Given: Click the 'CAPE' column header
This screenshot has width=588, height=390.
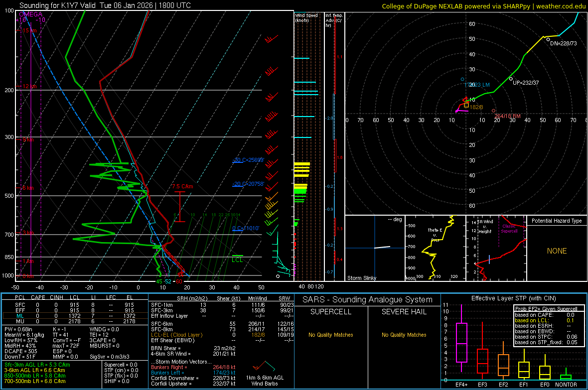Looking at the screenshot, I should (x=38, y=297).
